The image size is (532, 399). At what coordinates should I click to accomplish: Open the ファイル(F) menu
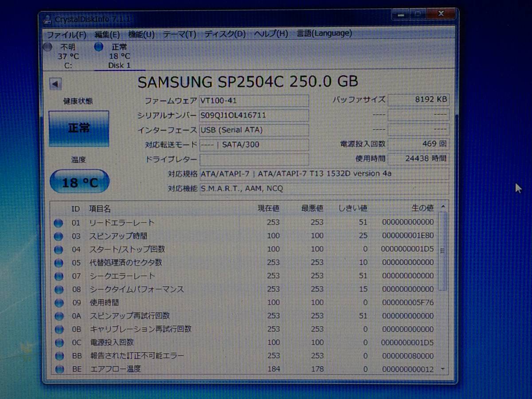66,35
